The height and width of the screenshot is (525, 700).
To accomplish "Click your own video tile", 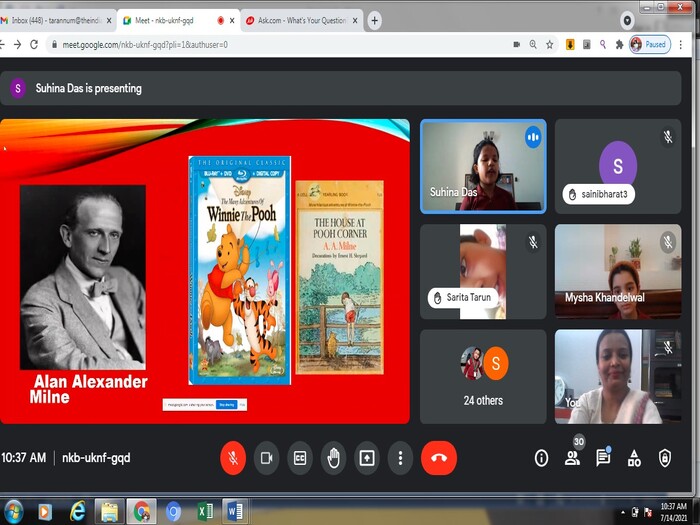I will coord(618,377).
